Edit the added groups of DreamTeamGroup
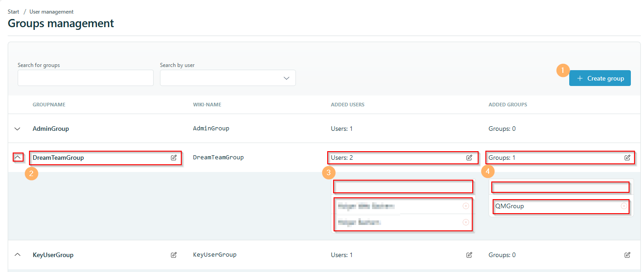This screenshot has height=272, width=644. point(627,157)
